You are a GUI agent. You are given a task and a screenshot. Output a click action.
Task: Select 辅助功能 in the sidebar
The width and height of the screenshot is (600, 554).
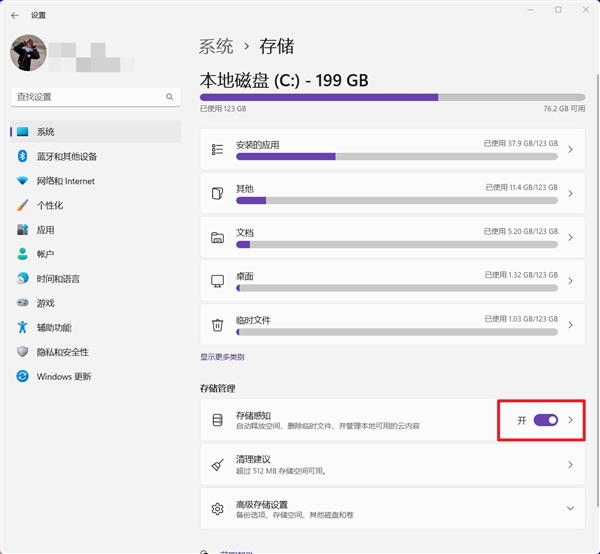pos(54,328)
